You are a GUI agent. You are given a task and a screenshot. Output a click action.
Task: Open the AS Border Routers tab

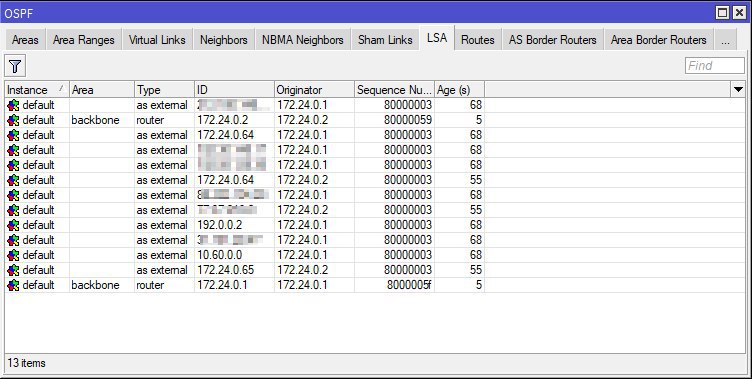pos(552,40)
